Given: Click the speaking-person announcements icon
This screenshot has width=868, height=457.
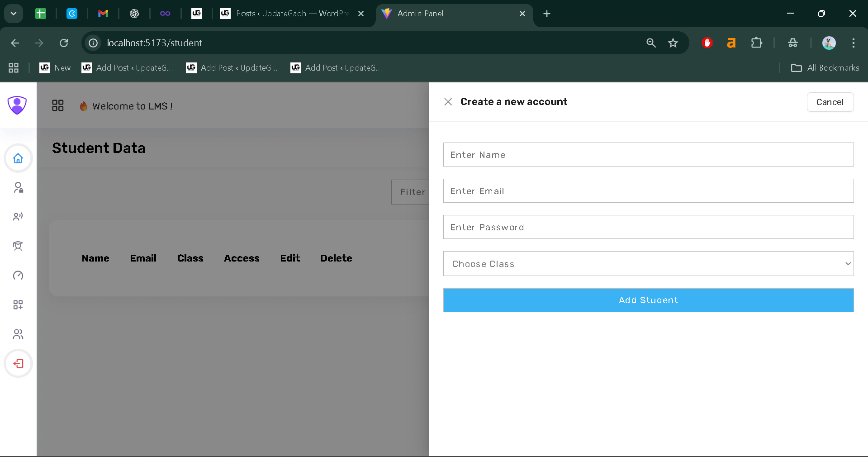Looking at the screenshot, I should (18, 216).
